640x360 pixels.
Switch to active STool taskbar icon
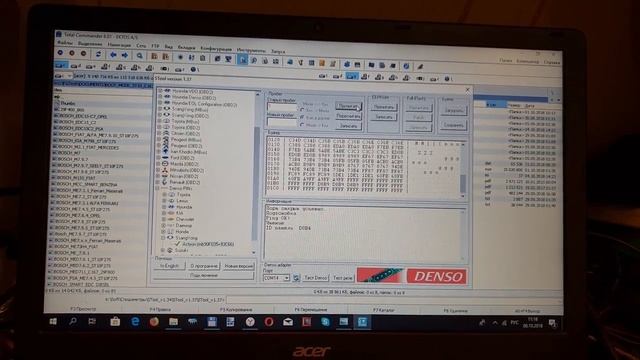click(x=362, y=322)
